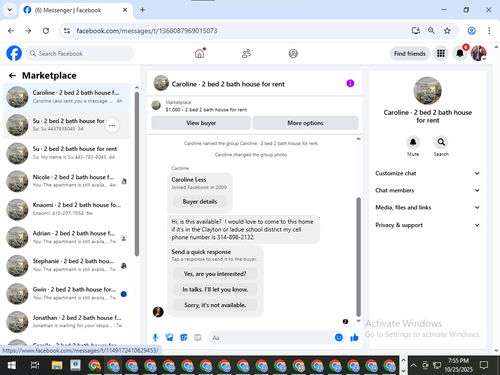Open Windows Start menu
The image size is (500, 375).
11,365
